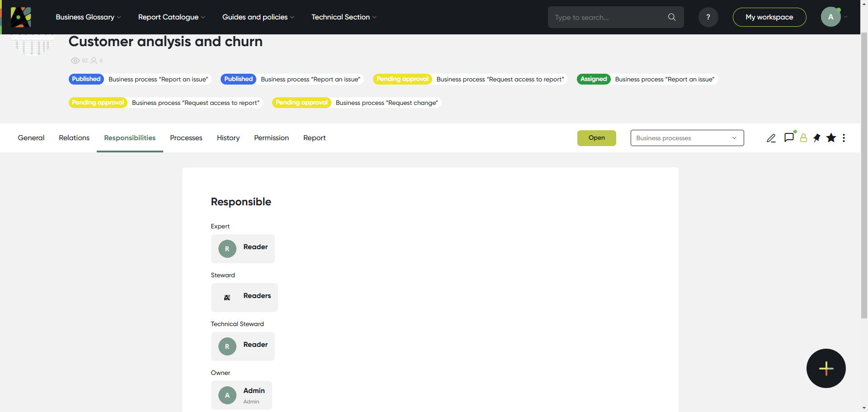Image resolution: width=868 pixels, height=412 pixels.
Task: Expand the Business processes dropdown
Action: pyautogui.click(x=687, y=138)
